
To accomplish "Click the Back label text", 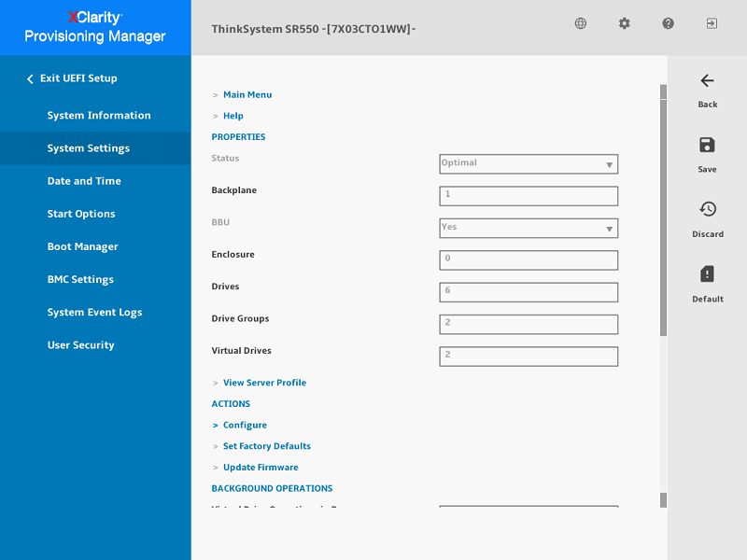I will tap(708, 105).
